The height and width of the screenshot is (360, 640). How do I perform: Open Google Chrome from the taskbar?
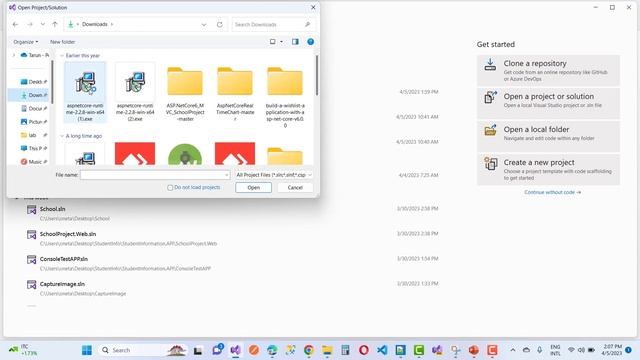[309, 350]
